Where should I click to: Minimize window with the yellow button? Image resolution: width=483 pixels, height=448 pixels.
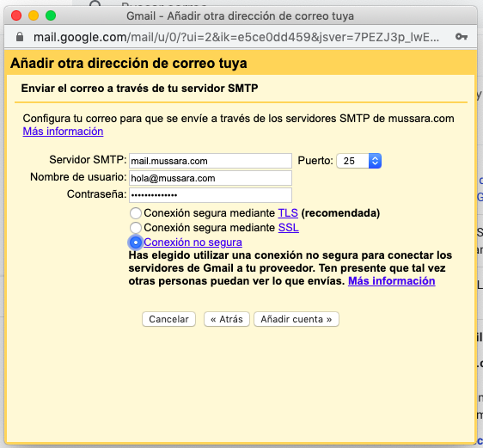34,15
